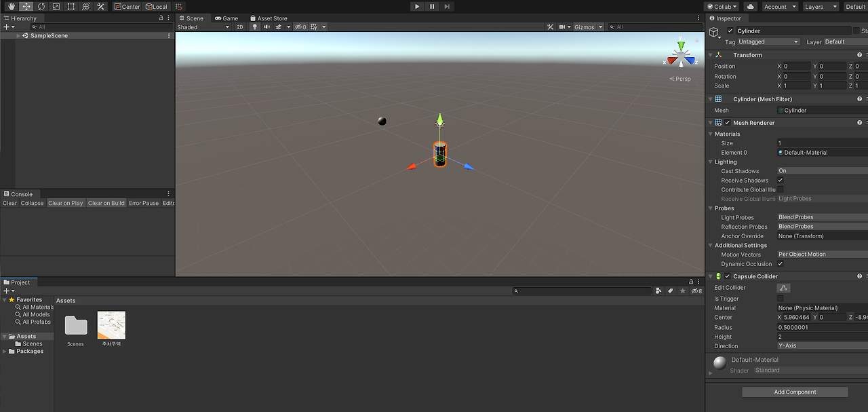Toggle Error Pause in Console
This screenshot has width=868, height=412.
coord(144,203)
